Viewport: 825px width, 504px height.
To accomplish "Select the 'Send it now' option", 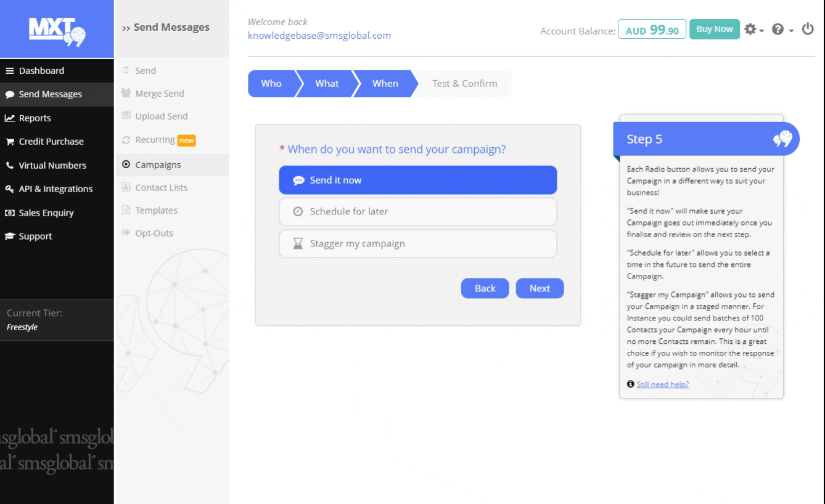I will (x=417, y=181).
